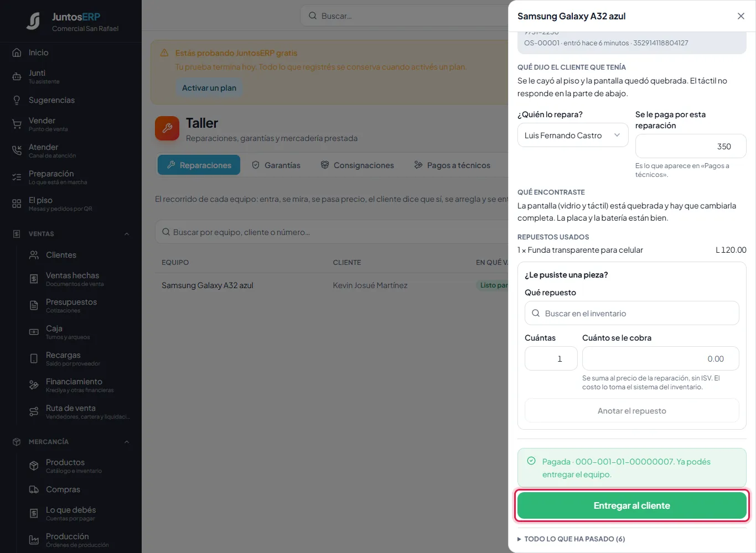Open Lo que debés sidebar link
The height and width of the screenshot is (553, 756).
coord(71,513)
